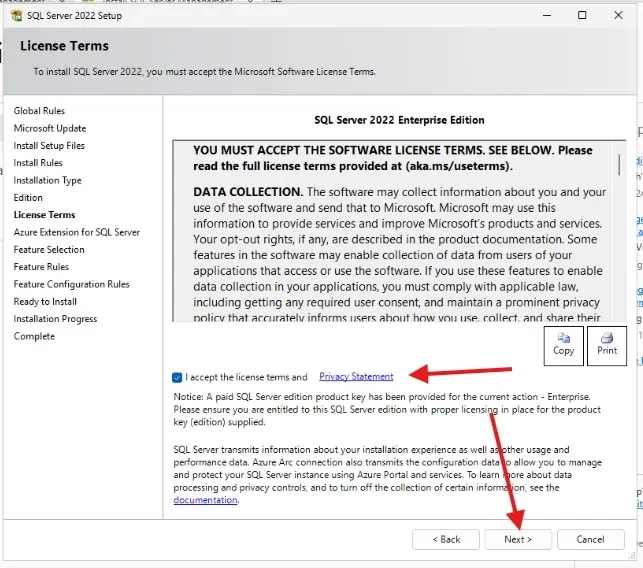Open the Privacy Statement link
Viewport: 643px width, 568px height.
(x=356, y=376)
